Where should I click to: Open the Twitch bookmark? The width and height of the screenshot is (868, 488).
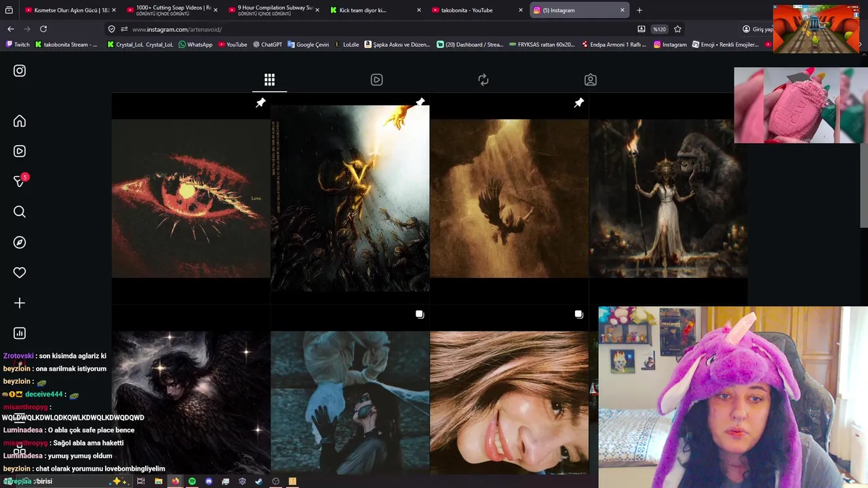pos(18,45)
